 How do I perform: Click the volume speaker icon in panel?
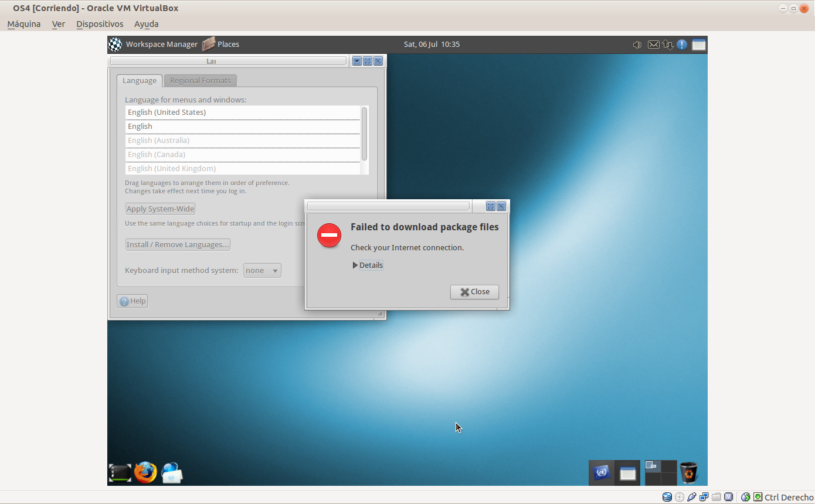pos(637,45)
